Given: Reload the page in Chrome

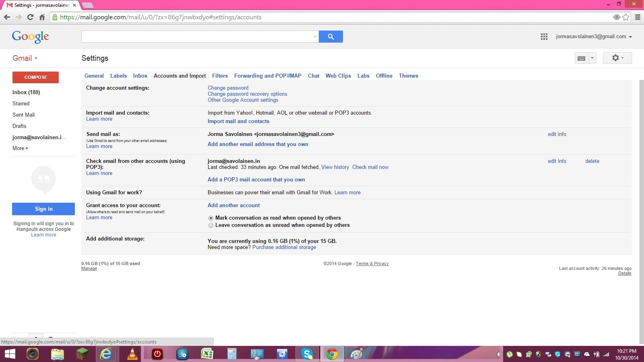Looking at the screenshot, I should pyautogui.click(x=30, y=17).
